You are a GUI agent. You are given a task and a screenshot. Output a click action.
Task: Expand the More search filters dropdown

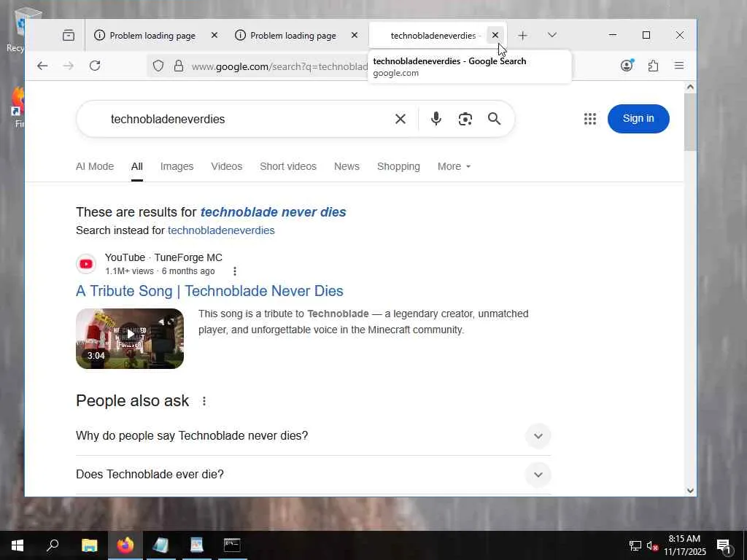pyautogui.click(x=454, y=166)
